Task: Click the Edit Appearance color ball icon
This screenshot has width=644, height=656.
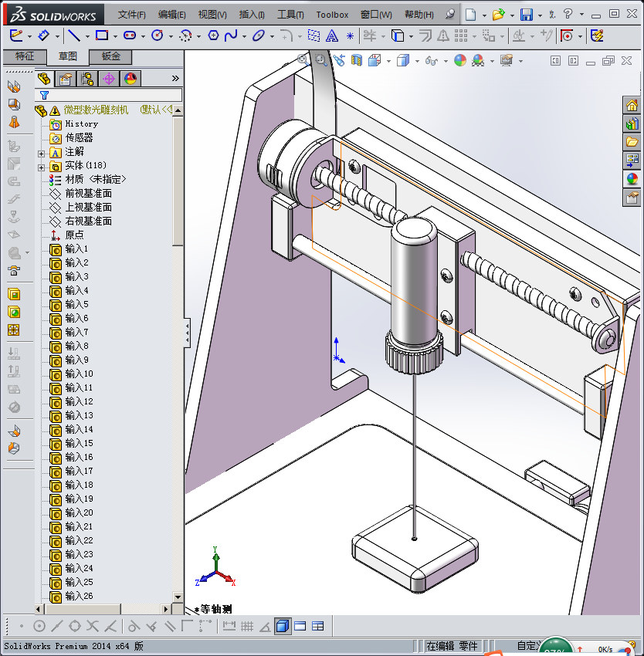Action: pos(459,61)
